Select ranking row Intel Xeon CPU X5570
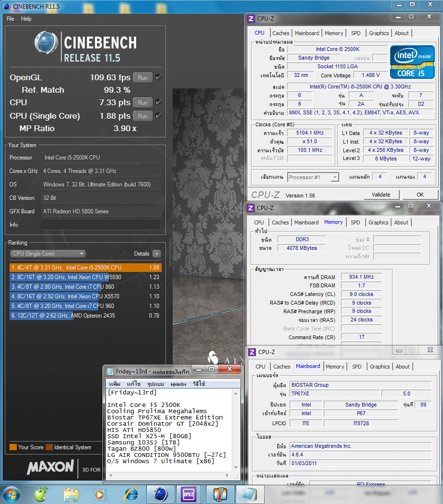Viewport: 443px width, 504px height. coord(86,296)
